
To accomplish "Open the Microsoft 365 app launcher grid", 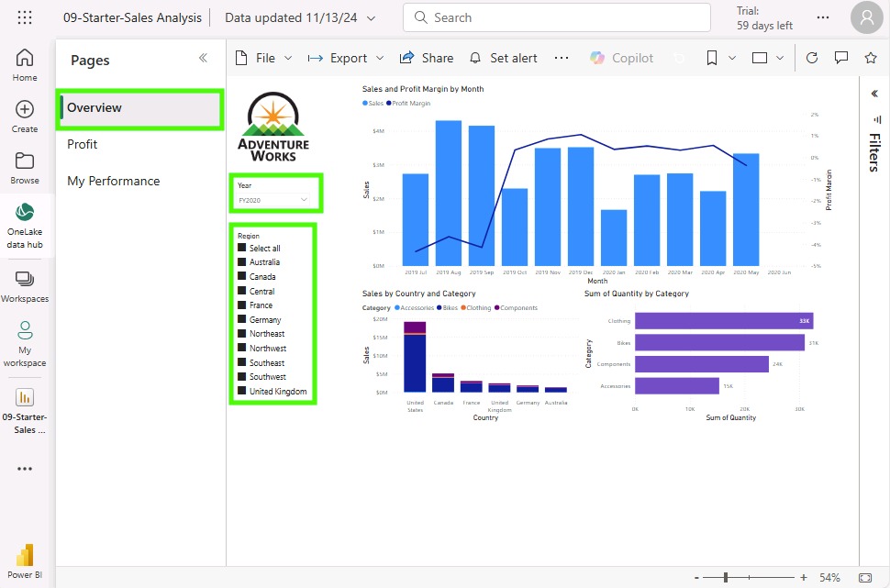I will (x=25, y=17).
